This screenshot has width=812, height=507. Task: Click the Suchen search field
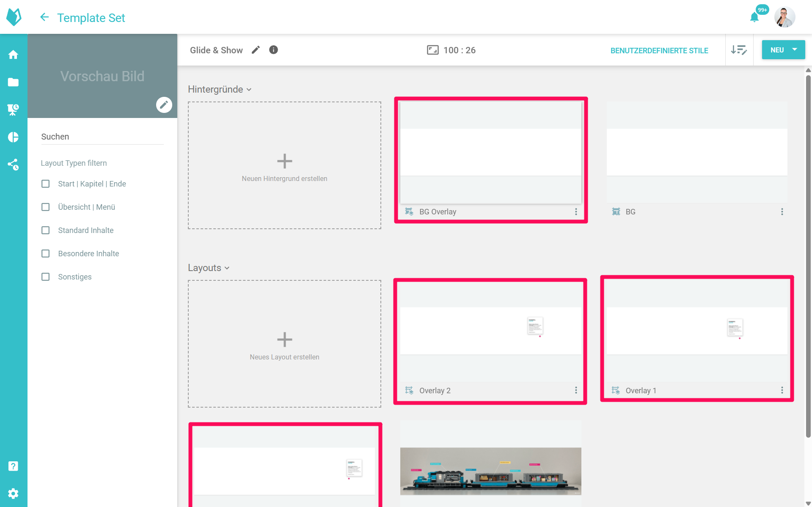click(x=102, y=137)
